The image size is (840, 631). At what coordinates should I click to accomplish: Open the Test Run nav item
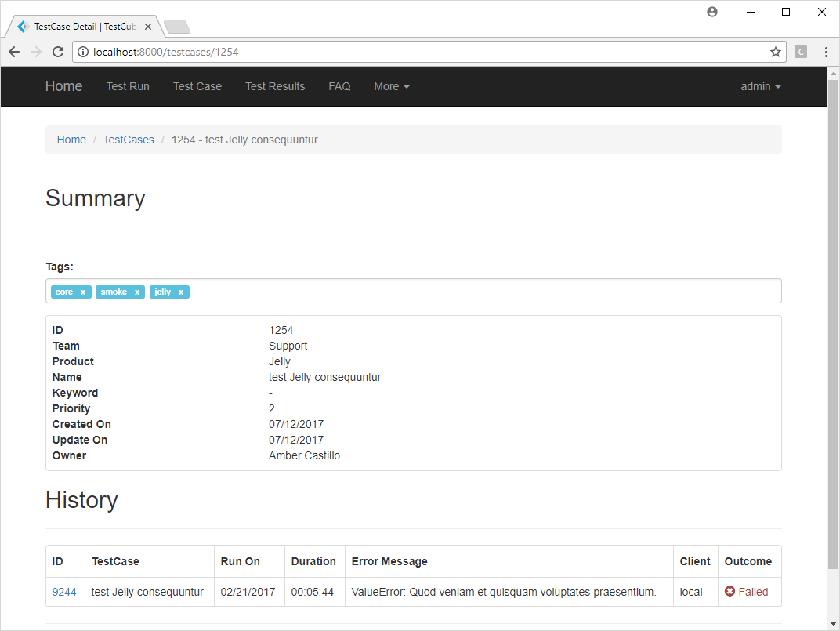[x=128, y=86]
